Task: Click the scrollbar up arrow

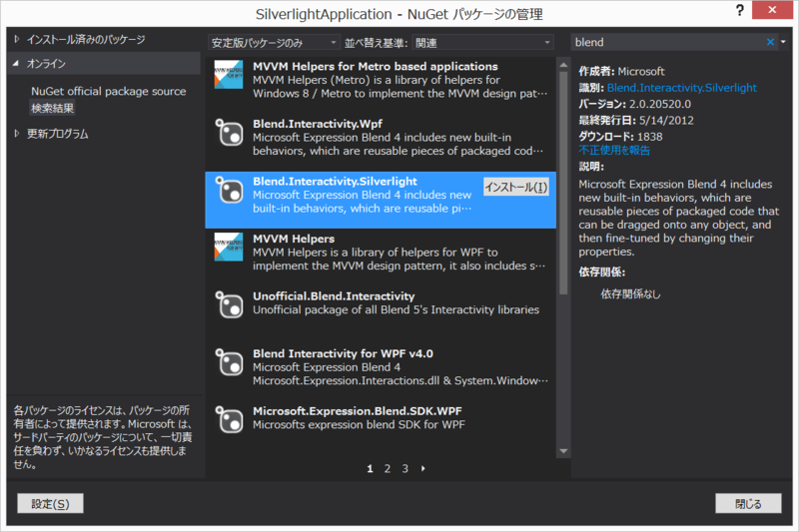Action: pyautogui.click(x=563, y=65)
